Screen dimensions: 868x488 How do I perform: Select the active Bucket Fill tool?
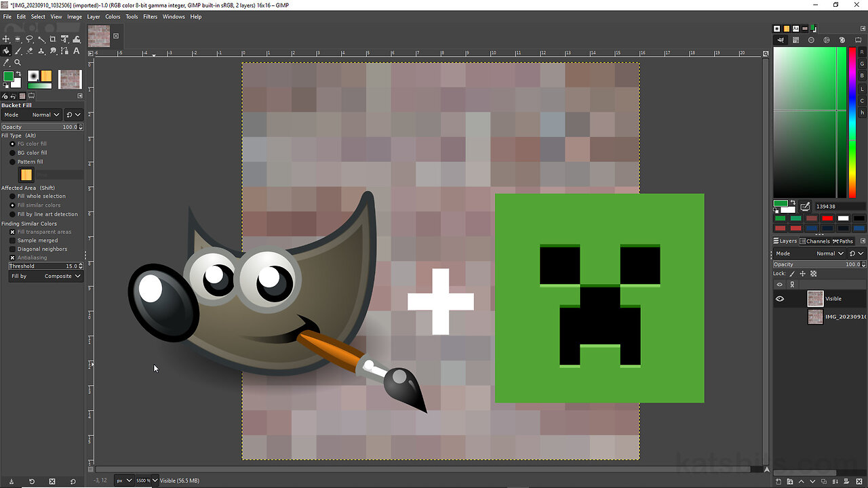pos(6,51)
